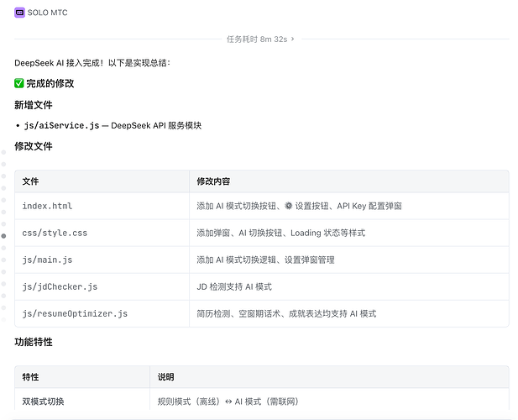Image resolution: width=518 pixels, height=420 pixels.
Task: Click the 特性 column header
Action: 82,377
